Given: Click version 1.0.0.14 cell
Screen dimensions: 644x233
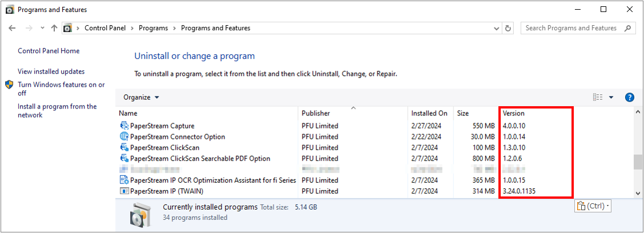Looking at the screenshot, I should click(x=514, y=136).
